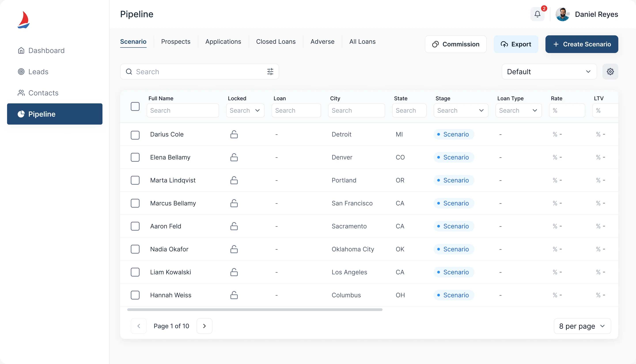The width and height of the screenshot is (636, 364).
Task: Click Daniel Reyes profile avatar
Action: (x=562, y=14)
